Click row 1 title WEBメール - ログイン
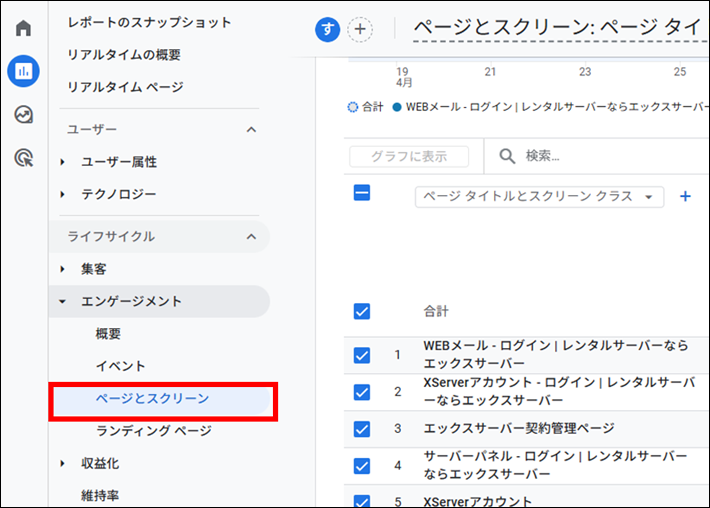Screen dimensions: 710x508 click(556, 355)
